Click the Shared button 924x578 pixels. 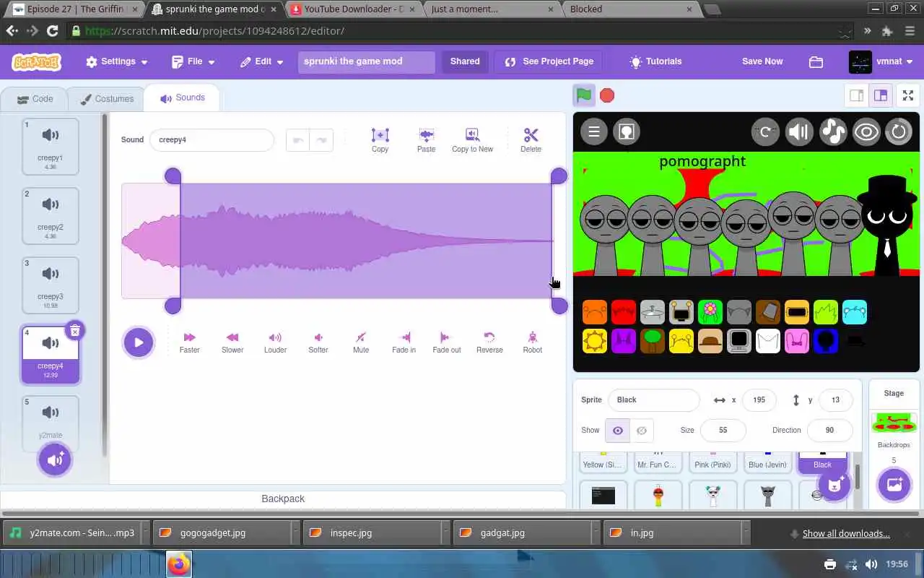465,61
